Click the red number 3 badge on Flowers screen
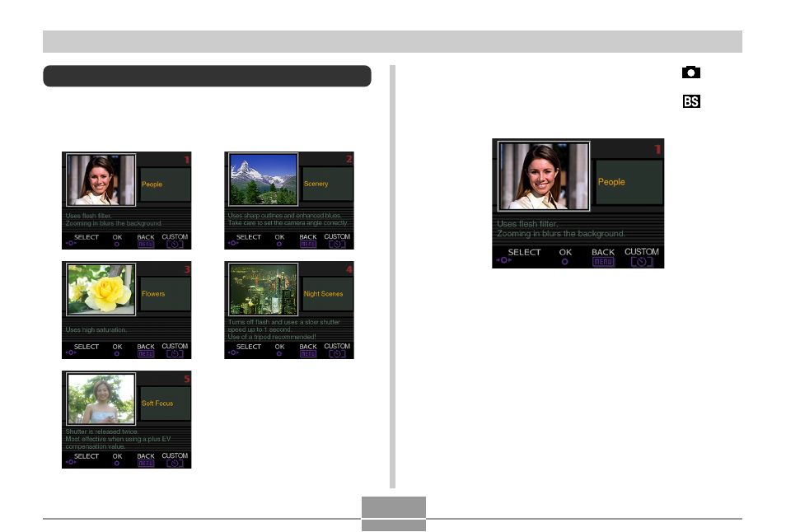 tap(186, 269)
